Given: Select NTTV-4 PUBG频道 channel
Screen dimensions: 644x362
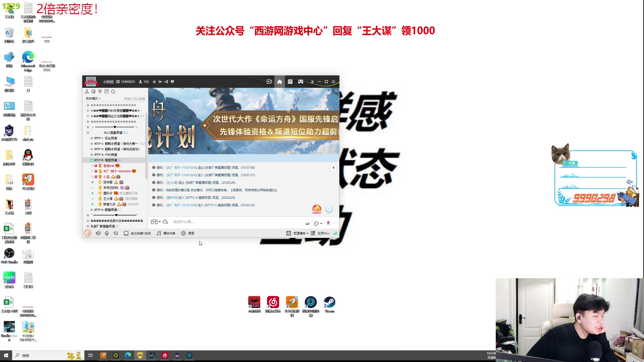Looking at the screenshot, I should click(x=106, y=155).
